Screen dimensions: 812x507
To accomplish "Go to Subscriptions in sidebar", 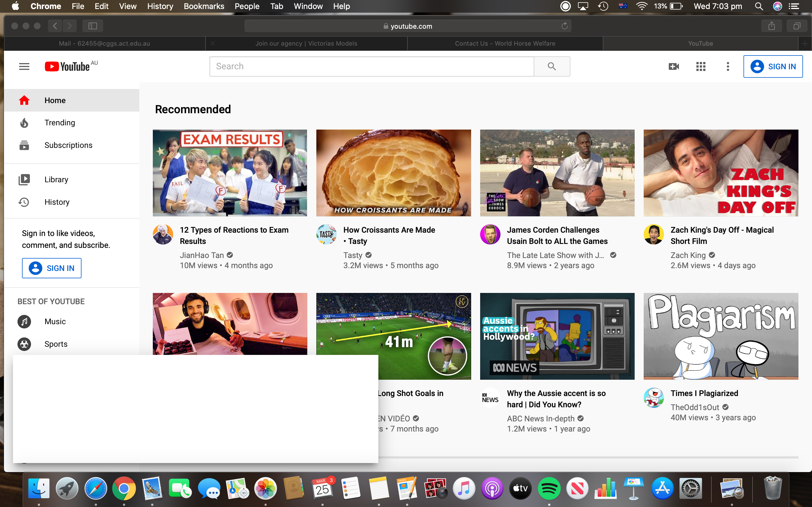I will click(x=68, y=145).
